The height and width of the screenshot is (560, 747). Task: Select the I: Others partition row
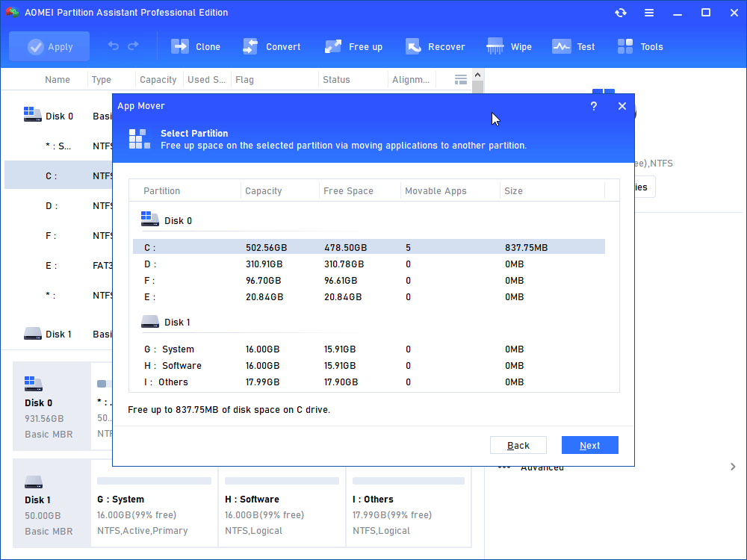[x=369, y=382]
